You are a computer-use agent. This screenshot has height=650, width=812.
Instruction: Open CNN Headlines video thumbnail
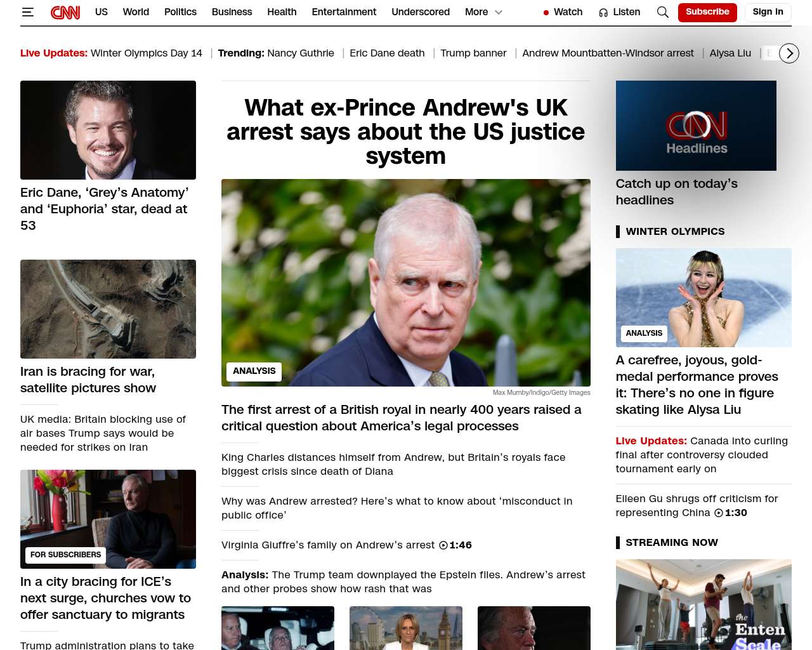[x=696, y=126]
